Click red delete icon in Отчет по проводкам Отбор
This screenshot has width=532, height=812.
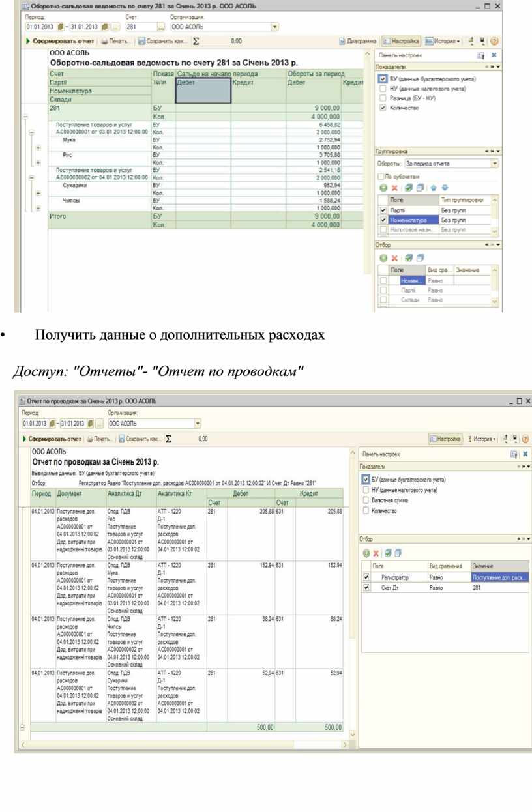pyautogui.click(x=376, y=553)
